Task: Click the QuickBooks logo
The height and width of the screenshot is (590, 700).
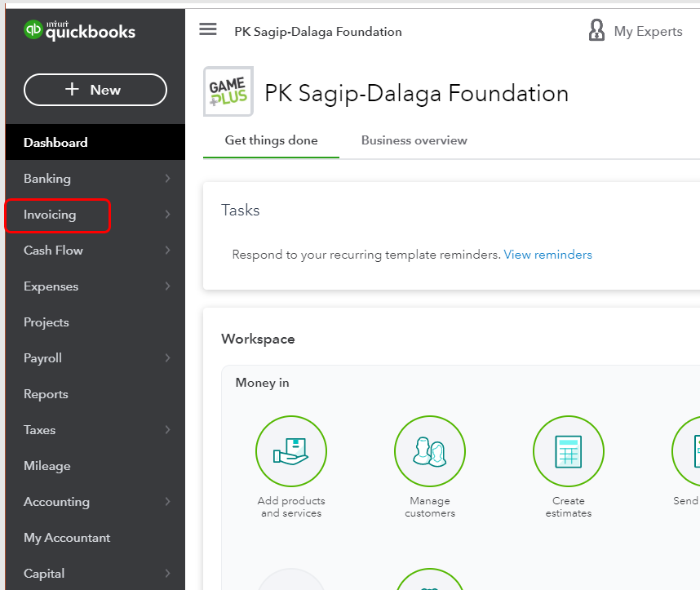Action: click(80, 32)
